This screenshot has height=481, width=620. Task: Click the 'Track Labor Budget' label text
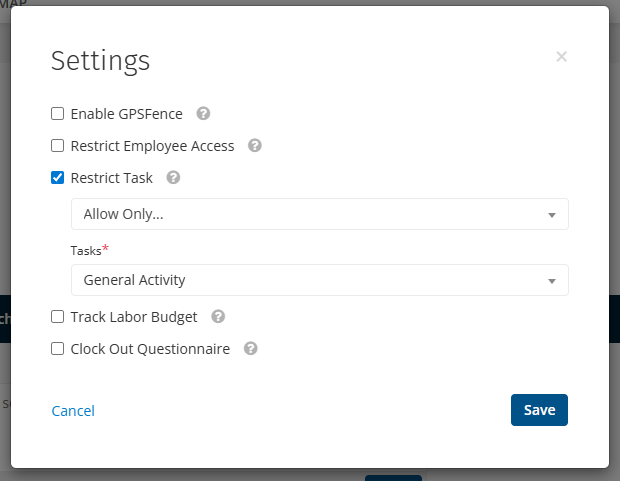point(134,317)
